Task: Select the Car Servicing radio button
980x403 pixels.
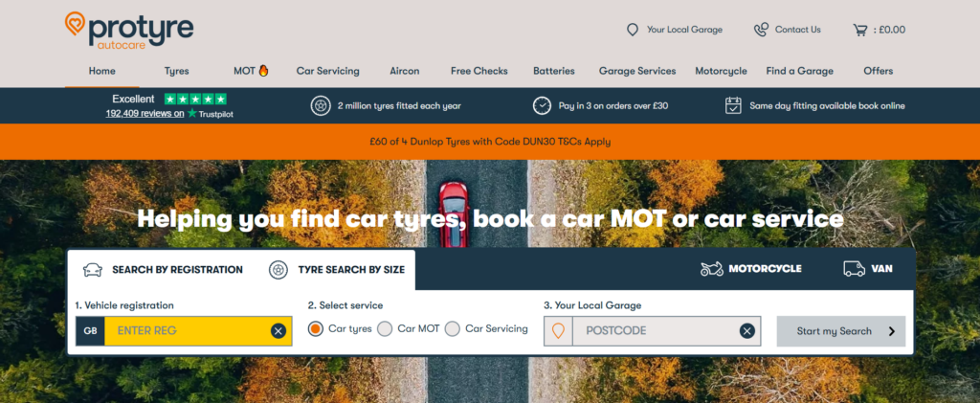Action: pos(453,328)
